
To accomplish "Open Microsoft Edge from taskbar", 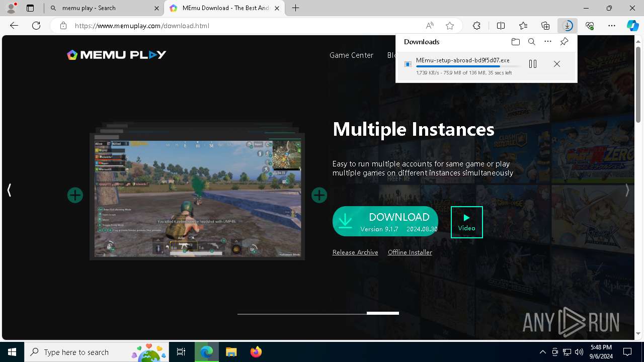I will pyautogui.click(x=207, y=352).
